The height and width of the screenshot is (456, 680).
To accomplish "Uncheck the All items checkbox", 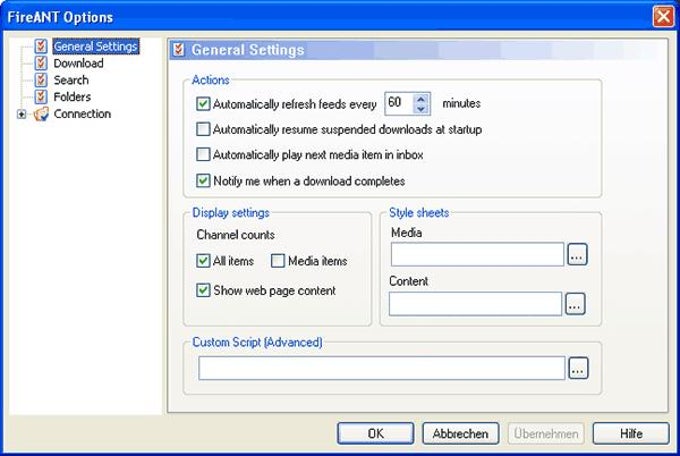I will (203, 260).
